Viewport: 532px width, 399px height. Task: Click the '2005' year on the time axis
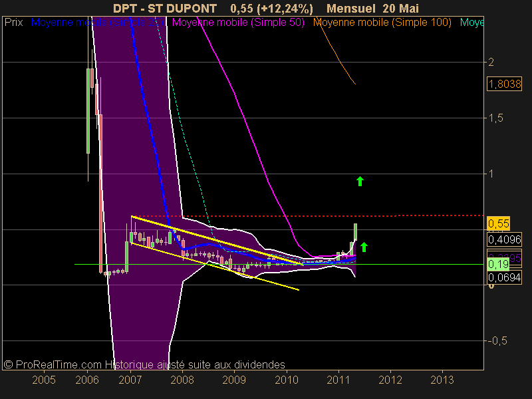44,380
